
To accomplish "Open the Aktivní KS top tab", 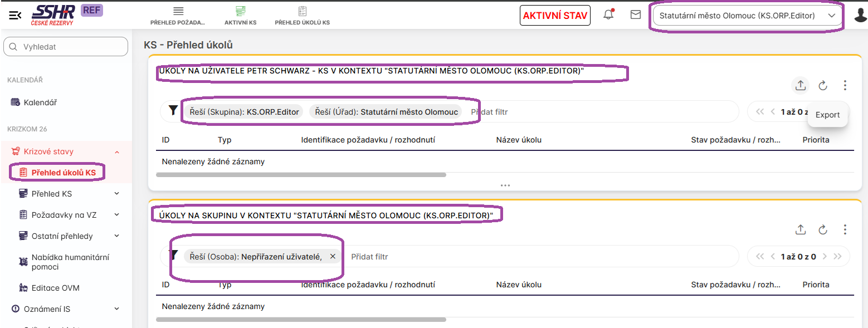I will tap(240, 16).
